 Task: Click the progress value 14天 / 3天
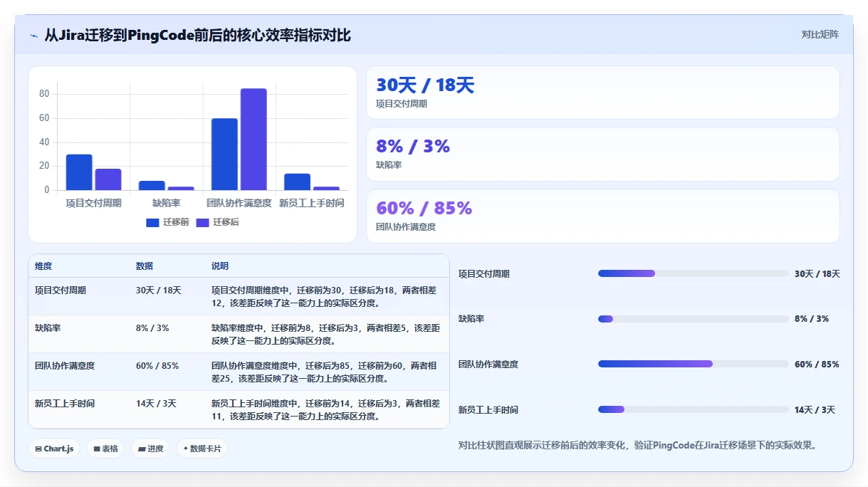(x=815, y=410)
